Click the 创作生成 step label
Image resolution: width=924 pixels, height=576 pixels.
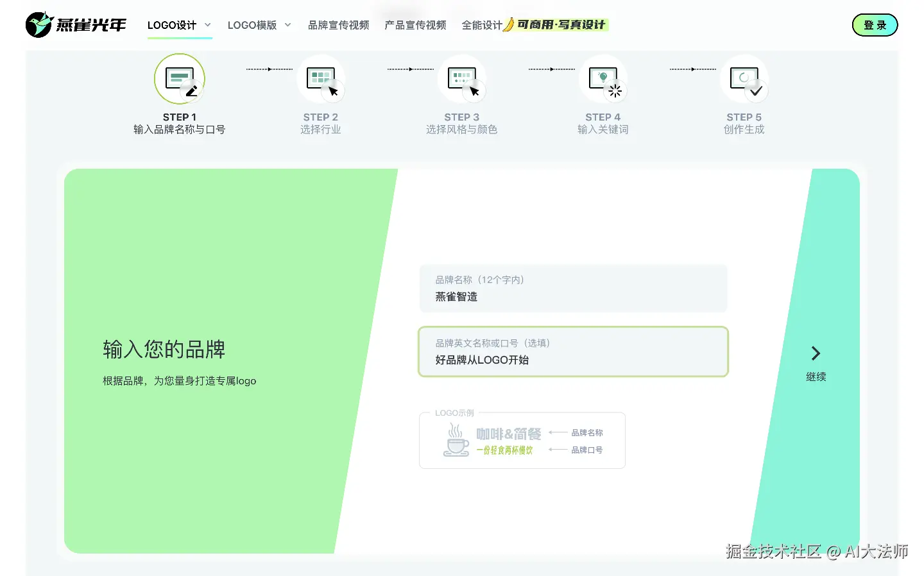pyautogui.click(x=744, y=130)
